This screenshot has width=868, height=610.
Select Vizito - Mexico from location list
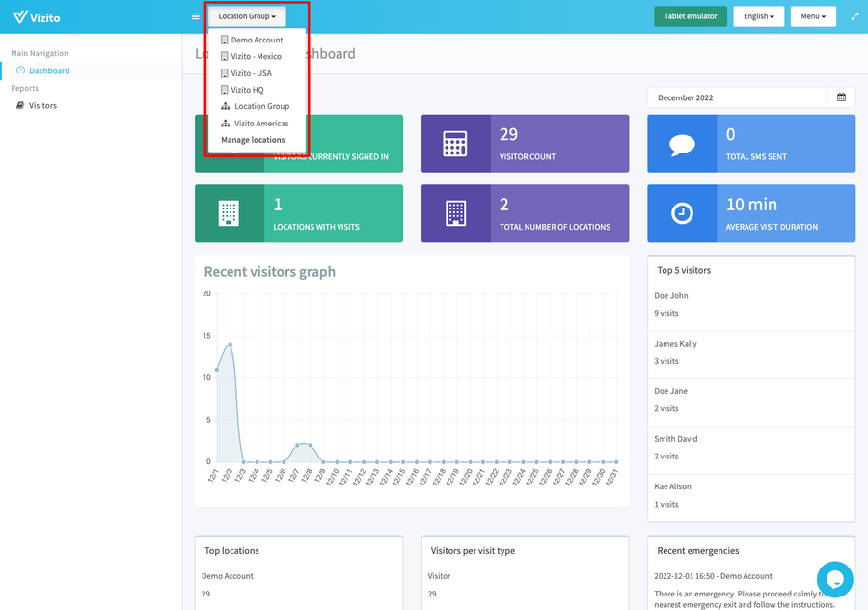pos(256,57)
